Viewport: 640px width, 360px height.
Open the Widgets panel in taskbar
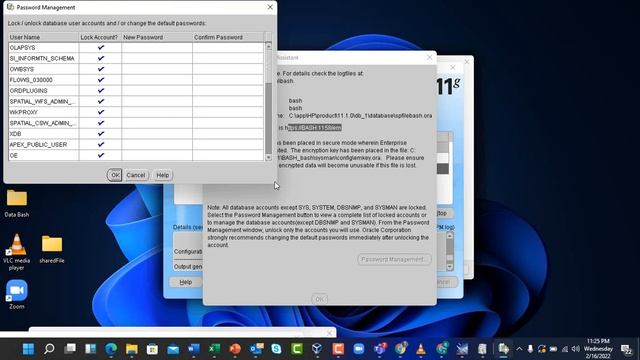91,349
